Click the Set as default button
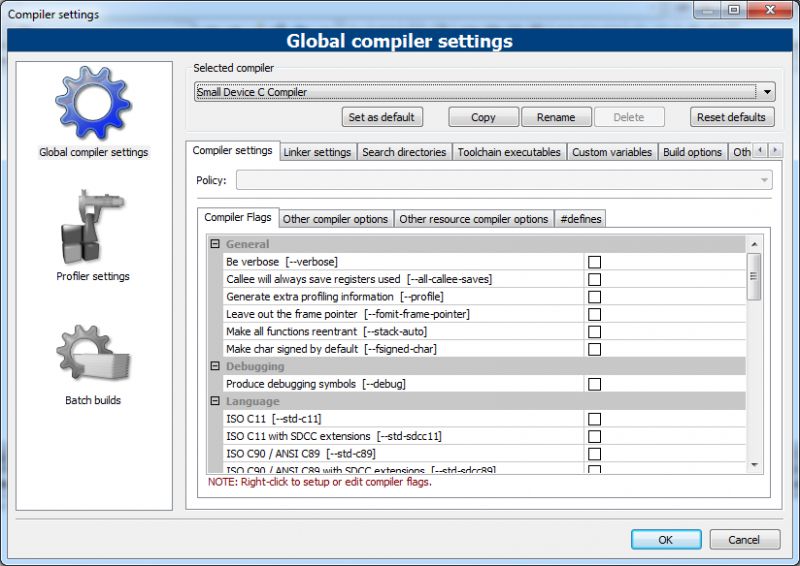The image size is (800, 566). pyautogui.click(x=382, y=117)
